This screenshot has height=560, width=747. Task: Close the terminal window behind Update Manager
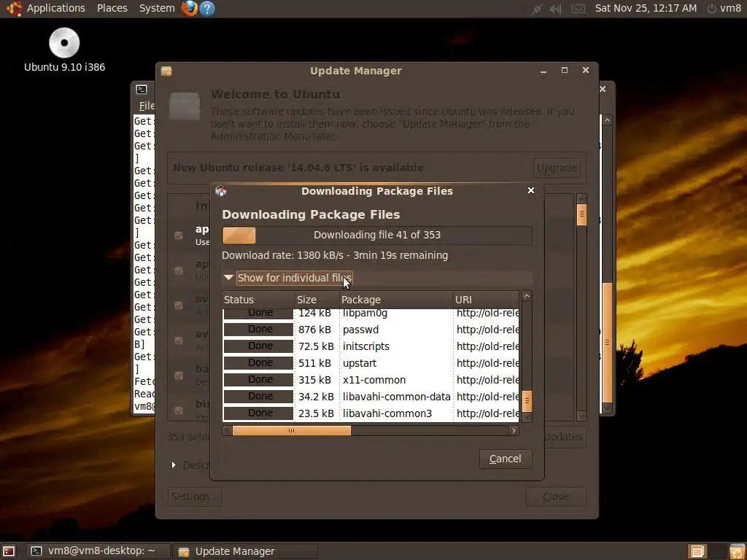(x=603, y=89)
